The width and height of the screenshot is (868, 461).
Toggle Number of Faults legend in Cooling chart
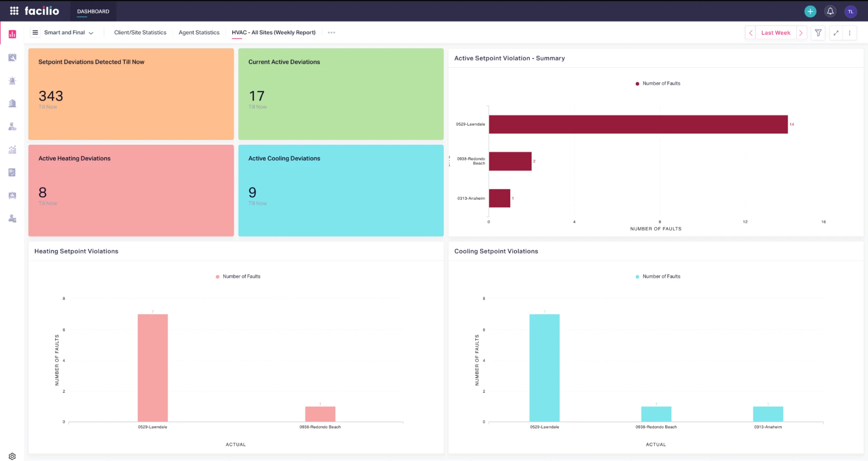657,276
